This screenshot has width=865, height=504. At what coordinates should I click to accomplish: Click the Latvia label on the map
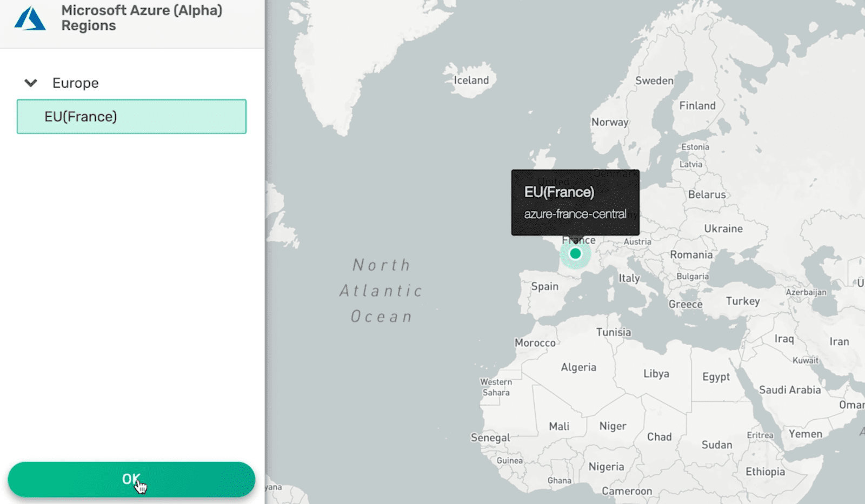pos(691,164)
